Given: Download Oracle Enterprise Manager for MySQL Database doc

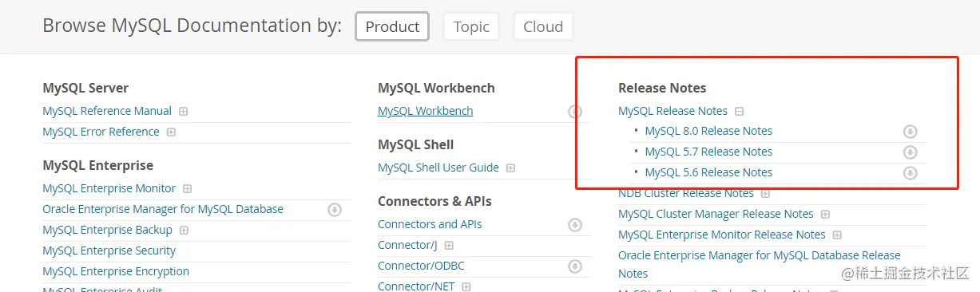Looking at the screenshot, I should coord(335,210).
